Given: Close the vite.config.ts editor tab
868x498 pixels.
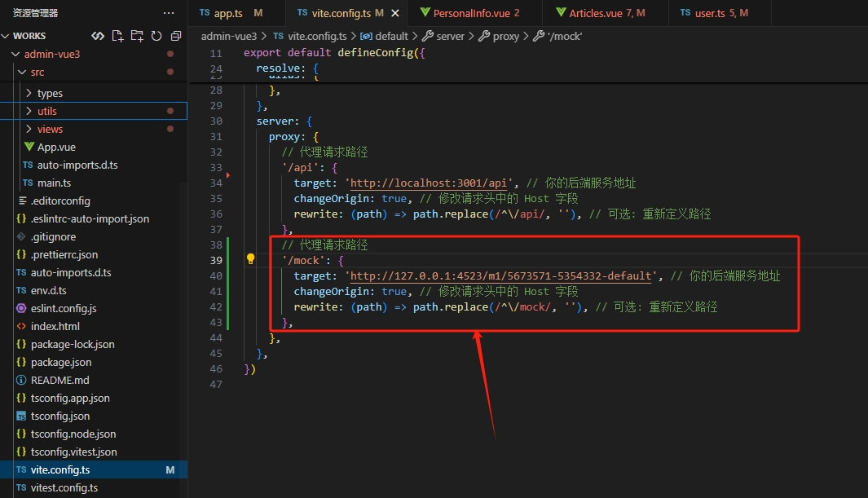Looking at the screenshot, I should 395,13.
